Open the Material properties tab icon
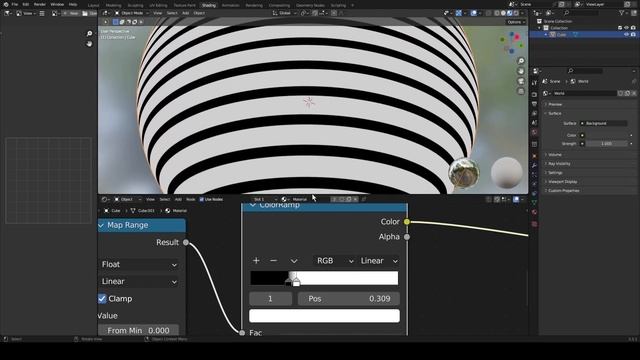Screen dimensions: 640x360 click(x=534, y=212)
